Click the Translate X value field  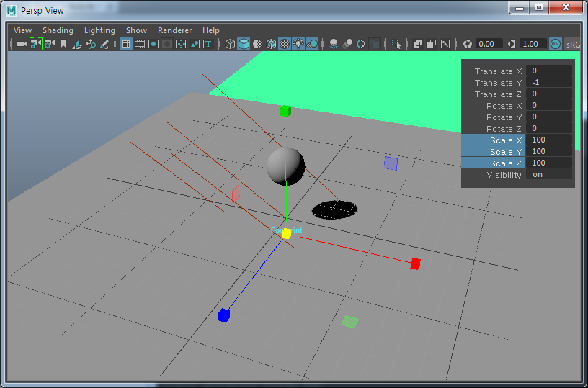point(549,71)
